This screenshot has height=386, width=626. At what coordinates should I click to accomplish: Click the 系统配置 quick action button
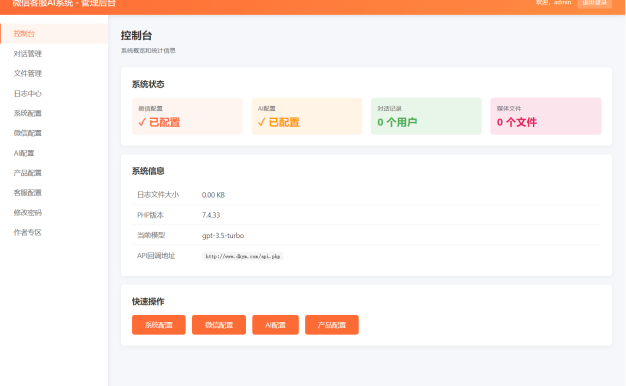(158, 325)
